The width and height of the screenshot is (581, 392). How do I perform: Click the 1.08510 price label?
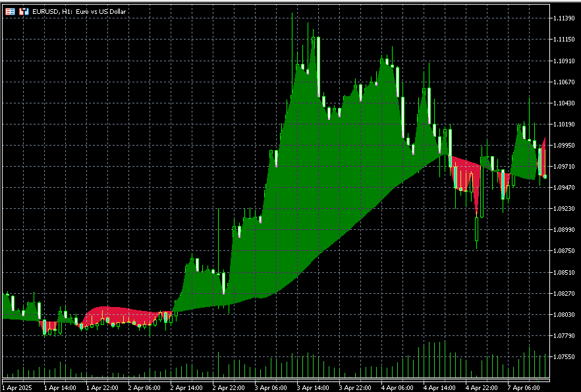tap(564, 272)
